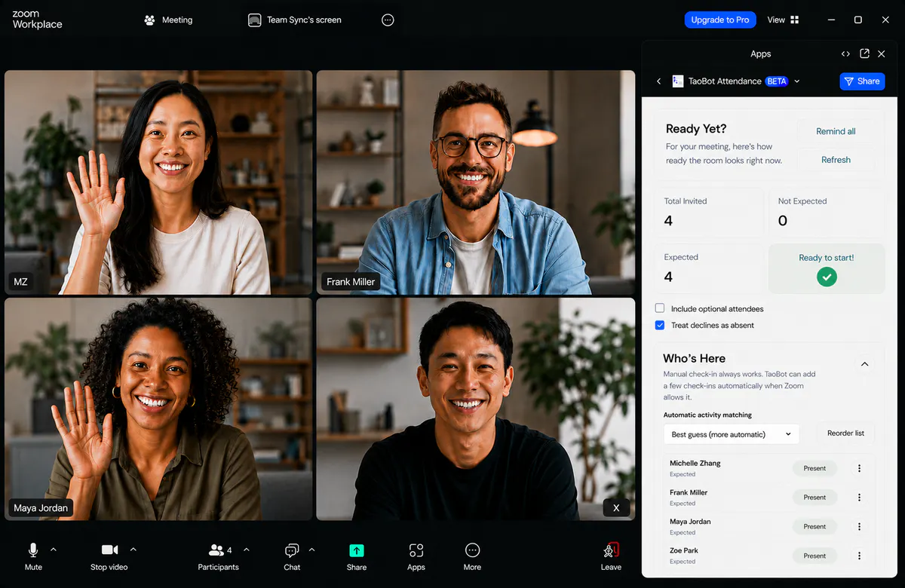This screenshot has height=588, width=905.
Task: Click the Total Invited card
Action: coord(710,212)
